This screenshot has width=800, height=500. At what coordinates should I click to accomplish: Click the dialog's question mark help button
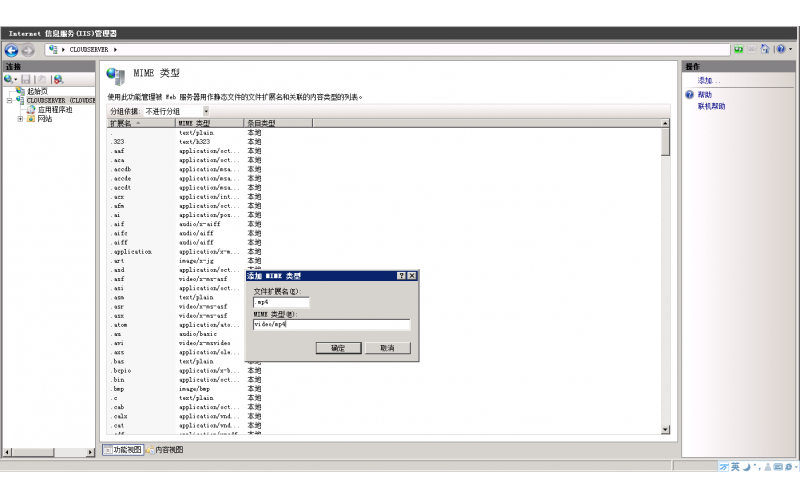(x=401, y=275)
